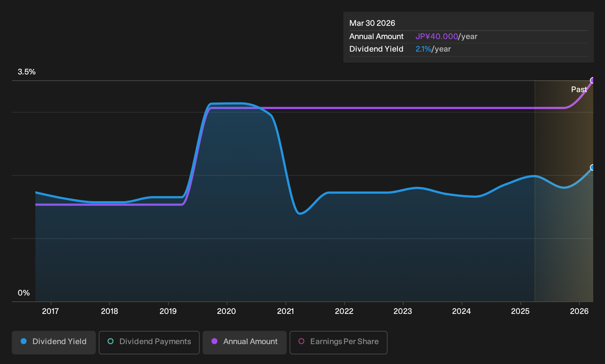Click the blue Dividend Yield endpoint marker

coord(592,168)
